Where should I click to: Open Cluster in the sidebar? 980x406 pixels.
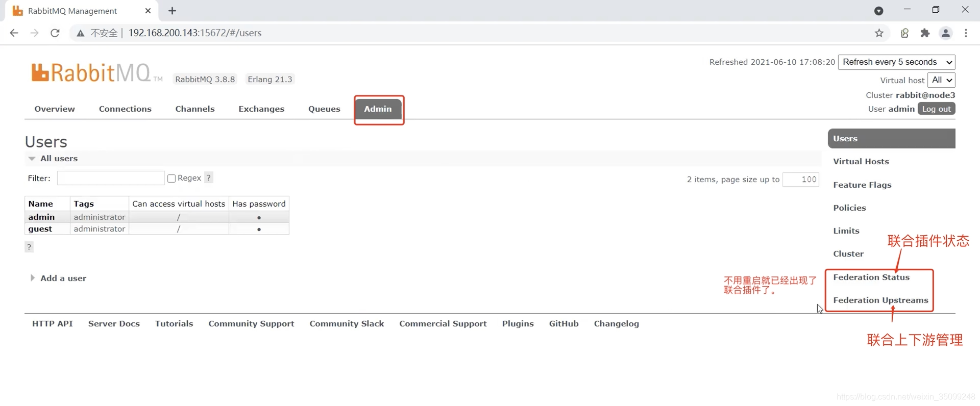pos(848,253)
